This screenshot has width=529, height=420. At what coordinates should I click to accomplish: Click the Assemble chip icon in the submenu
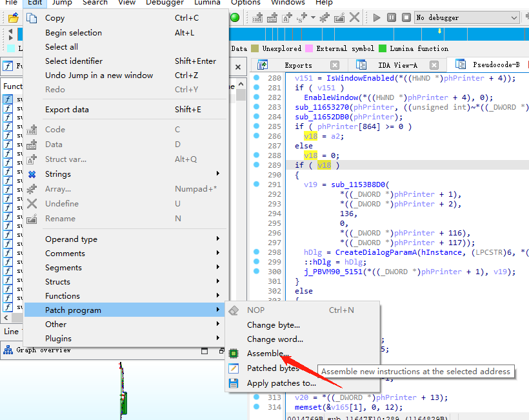234,354
